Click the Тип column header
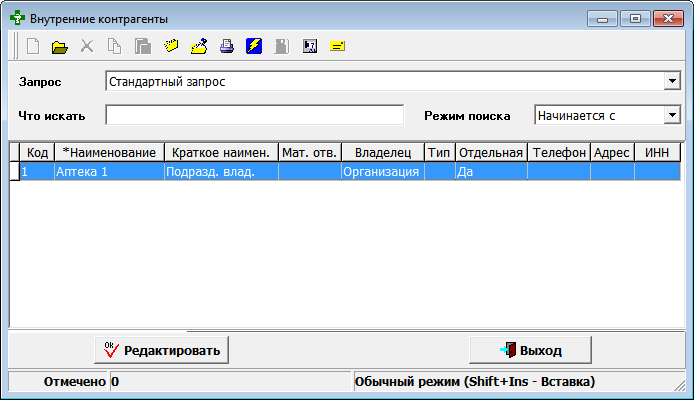 pos(440,153)
